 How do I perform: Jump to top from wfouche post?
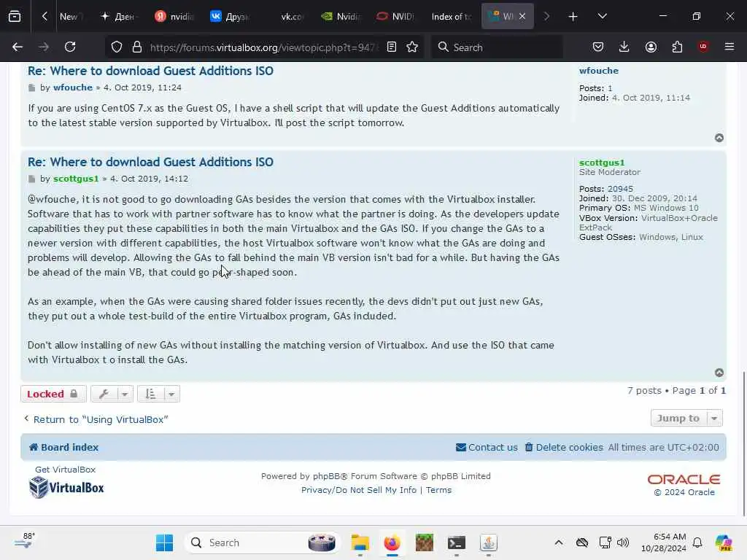coord(719,138)
